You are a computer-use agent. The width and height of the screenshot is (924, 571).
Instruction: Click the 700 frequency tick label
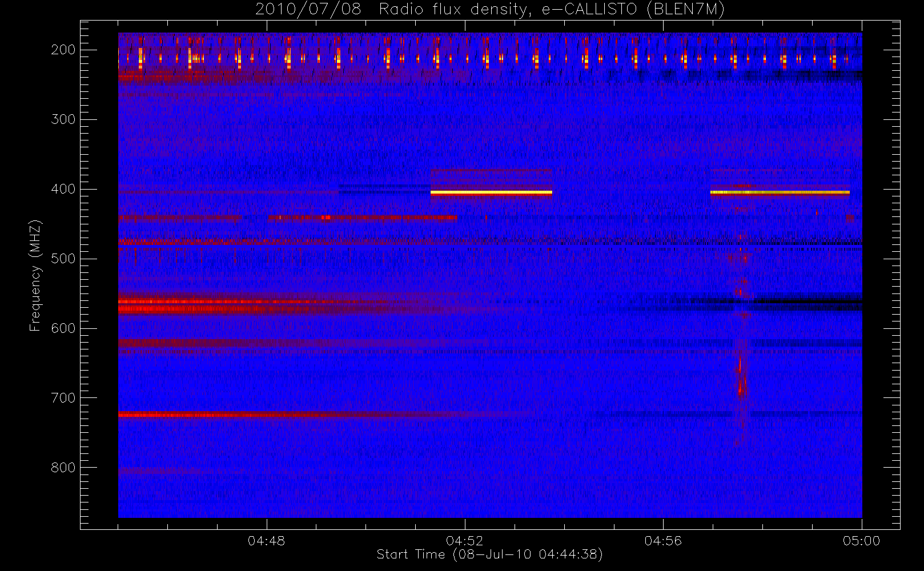(x=63, y=398)
